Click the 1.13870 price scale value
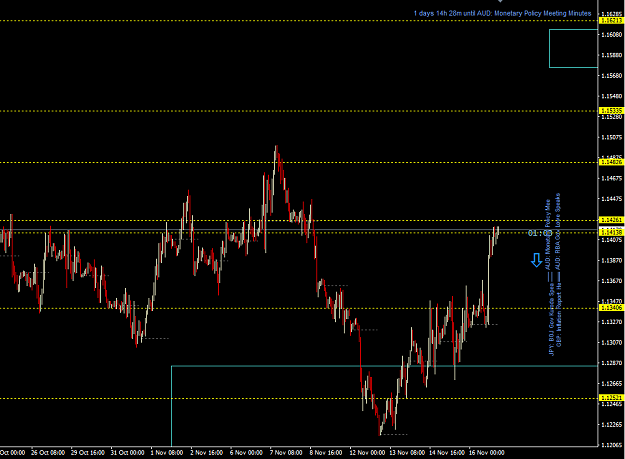Image resolution: width=625 pixels, height=459 pixels. pyautogui.click(x=612, y=261)
